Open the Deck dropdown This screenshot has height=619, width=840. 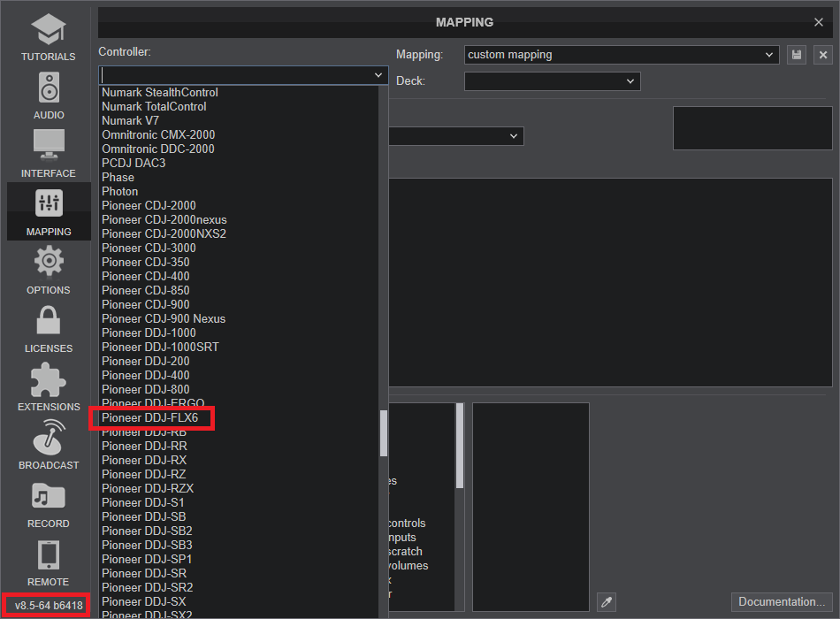click(x=553, y=81)
